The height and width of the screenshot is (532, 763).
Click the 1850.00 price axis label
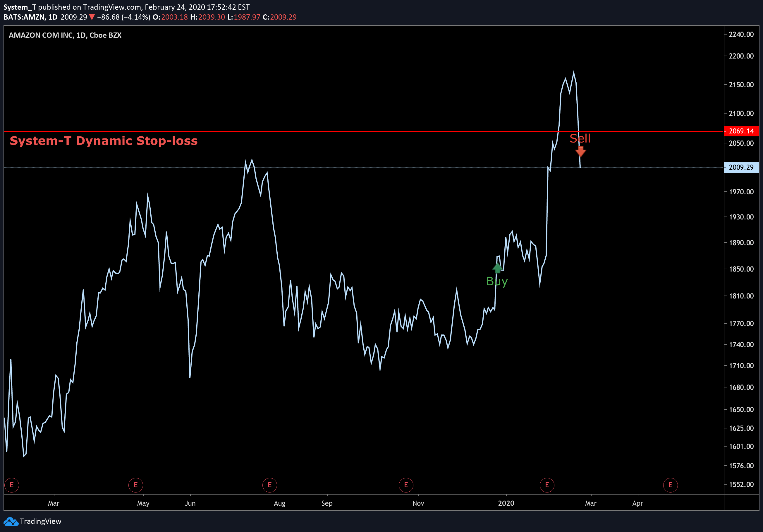click(741, 269)
